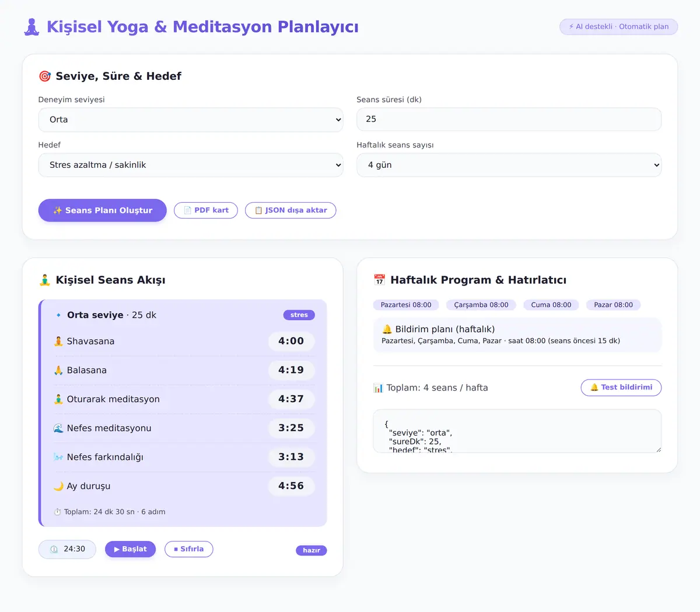Click the Oturarak meditasyon icon
The width and height of the screenshot is (700, 612).
click(58, 399)
